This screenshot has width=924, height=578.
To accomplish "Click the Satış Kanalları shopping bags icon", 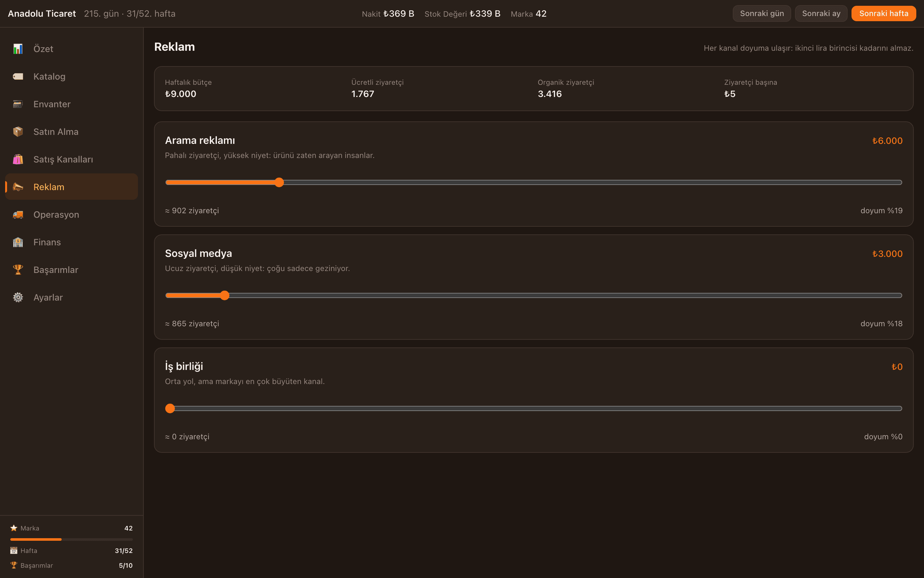I will click(x=18, y=159).
